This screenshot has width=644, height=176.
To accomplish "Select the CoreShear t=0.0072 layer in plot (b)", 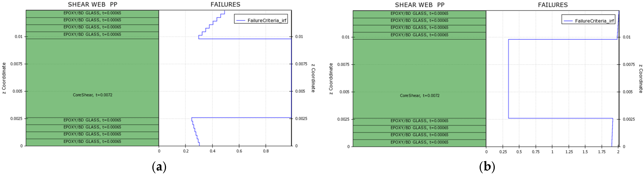I will 419,95.
